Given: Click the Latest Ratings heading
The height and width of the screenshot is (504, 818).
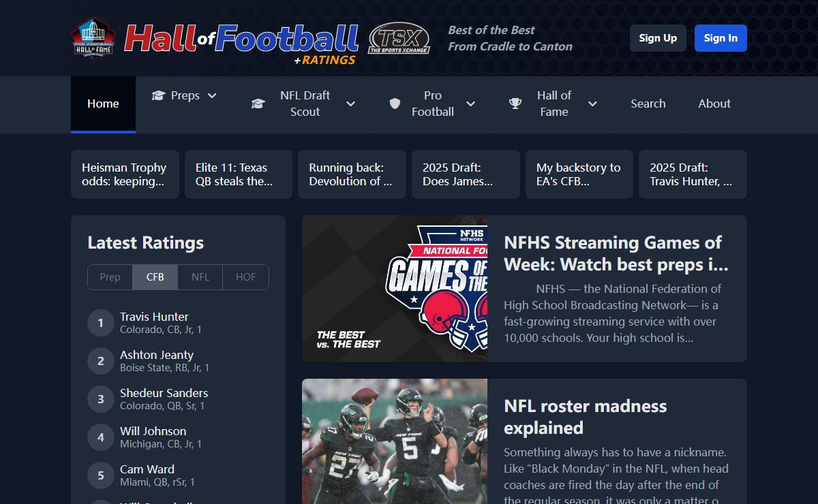Looking at the screenshot, I should pyautogui.click(x=146, y=243).
